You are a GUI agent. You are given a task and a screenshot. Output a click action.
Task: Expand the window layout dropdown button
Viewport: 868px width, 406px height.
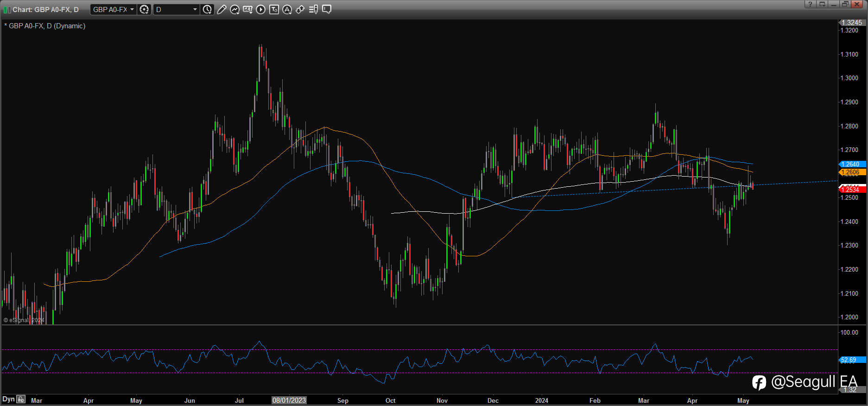(822, 4)
